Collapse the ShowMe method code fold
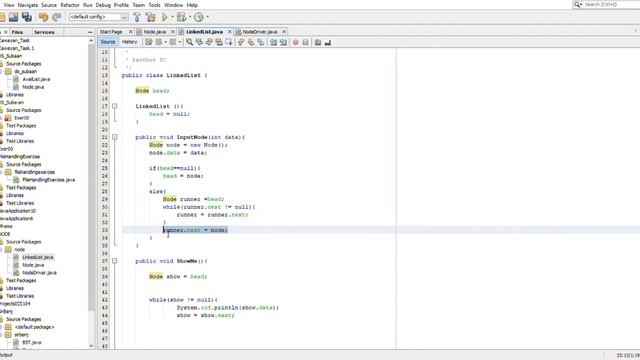Image resolution: width=640 pixels, height=360 pixels. [115, 261]
